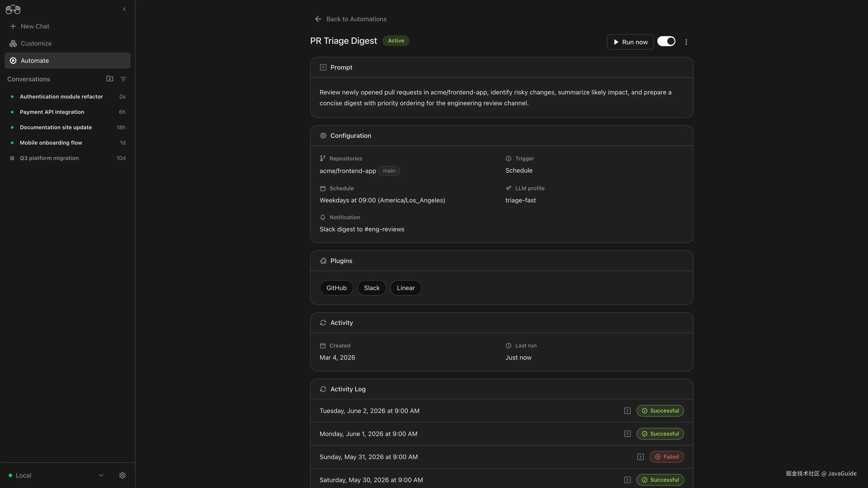Click the Trigger check icon
This screenshot has width=868, height=488.
(508, 159)
